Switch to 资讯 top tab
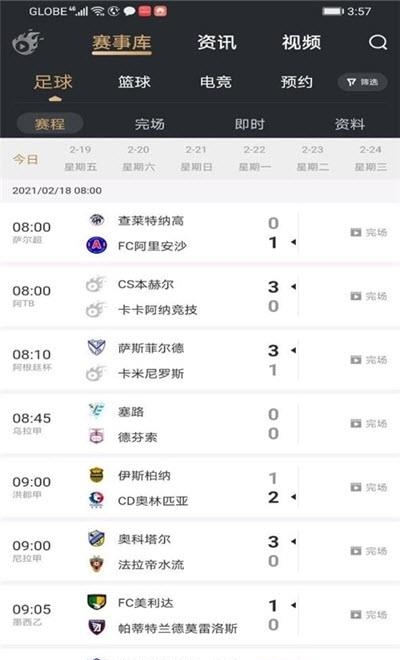Screen dimensions: 400x660 pyautogui.click(x=217, y=43)
